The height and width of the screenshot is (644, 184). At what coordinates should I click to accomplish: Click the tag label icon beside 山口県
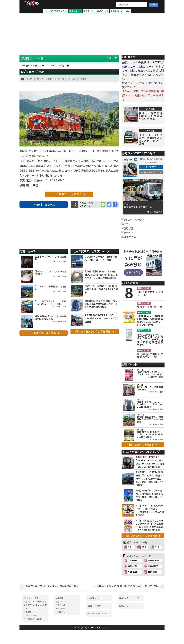click(22, 79)
